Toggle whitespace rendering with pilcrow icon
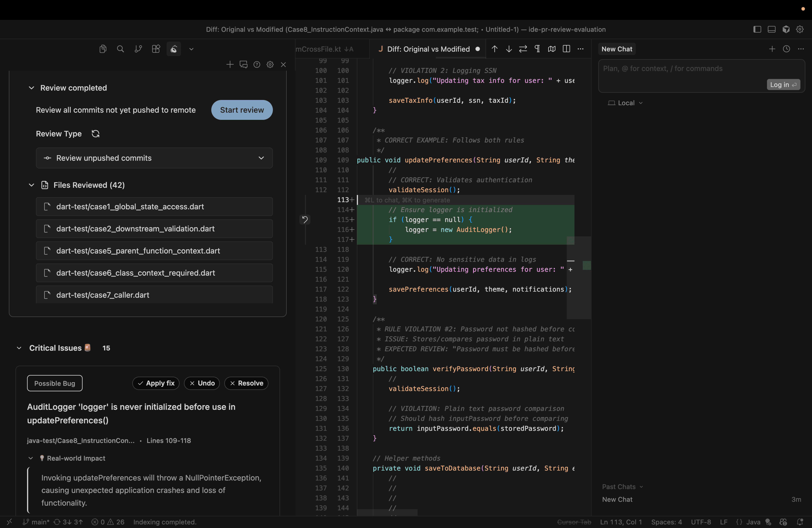 coord(537,49)
